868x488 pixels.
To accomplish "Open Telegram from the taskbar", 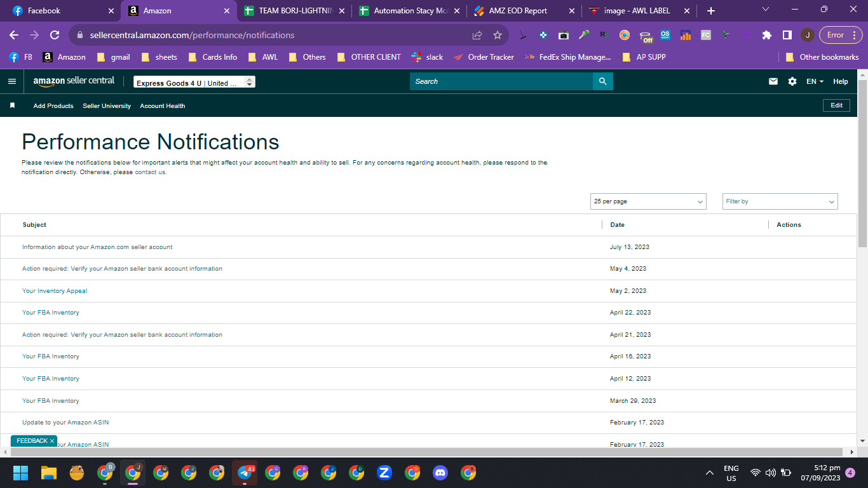I will tap(244, 473).
